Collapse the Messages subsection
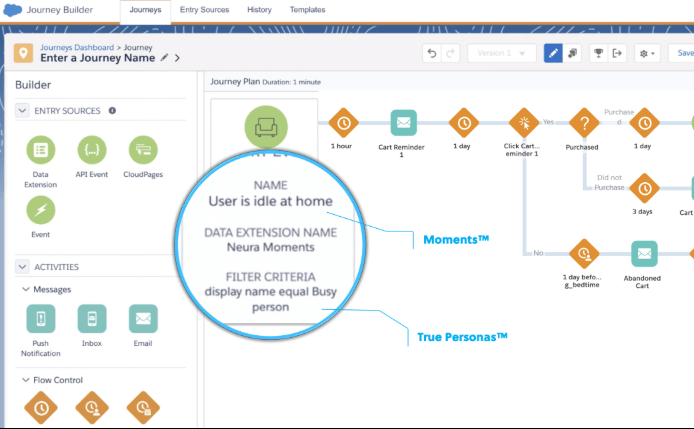Image resolution: width=694 pixels, height=429 pixels. tap(26, 289)
